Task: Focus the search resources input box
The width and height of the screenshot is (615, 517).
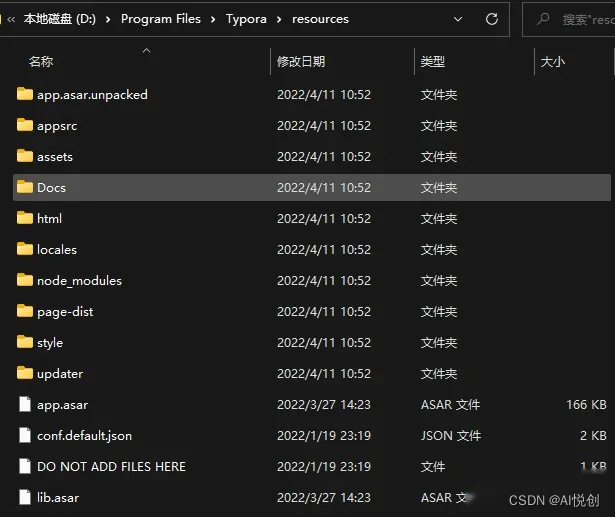Action: pos(569,19)
